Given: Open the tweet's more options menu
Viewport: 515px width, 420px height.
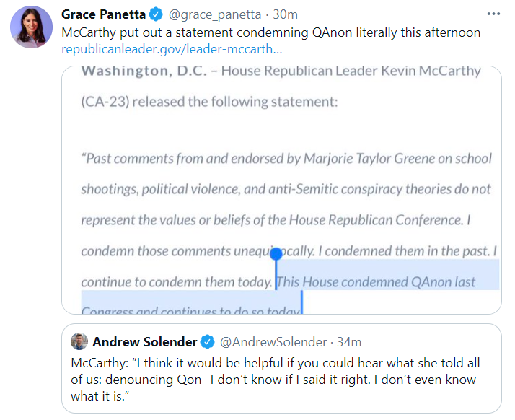Looking at the screenshot, I should (x=493, y=14).
